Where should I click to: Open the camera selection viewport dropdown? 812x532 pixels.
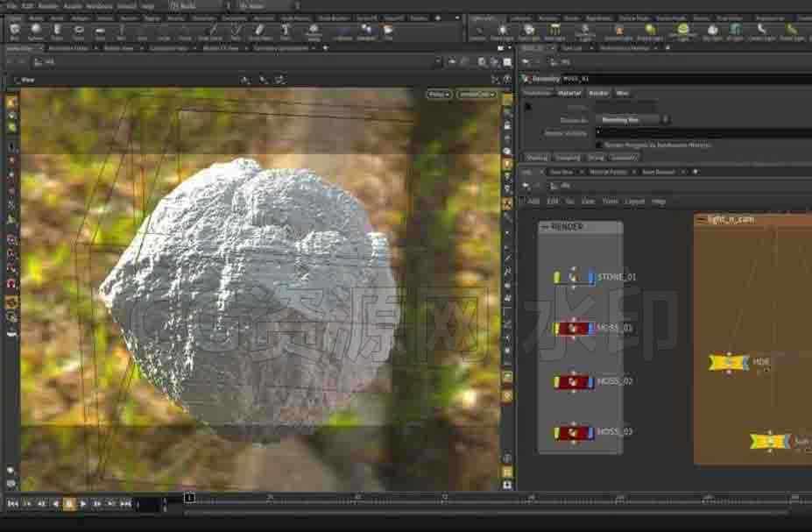coord(477,95)
